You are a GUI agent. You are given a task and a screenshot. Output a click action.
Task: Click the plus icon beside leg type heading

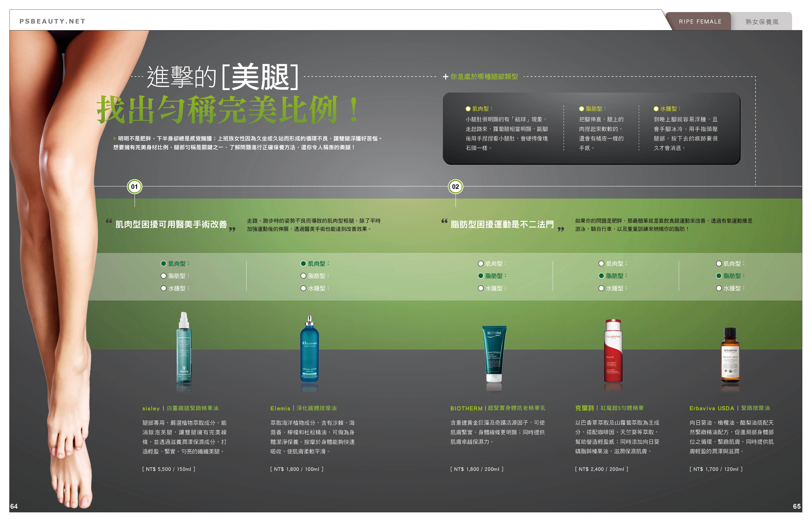[x=446, y=77]
